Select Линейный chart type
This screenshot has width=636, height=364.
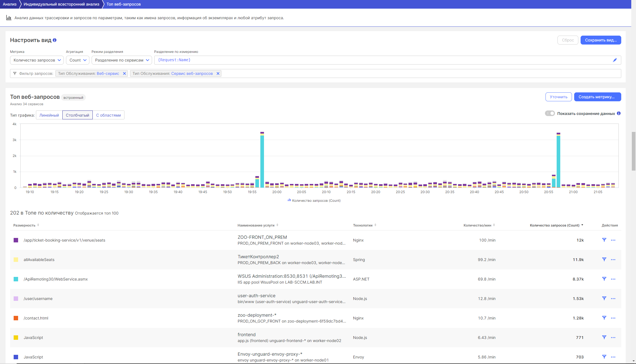click(x=49, y=115)
